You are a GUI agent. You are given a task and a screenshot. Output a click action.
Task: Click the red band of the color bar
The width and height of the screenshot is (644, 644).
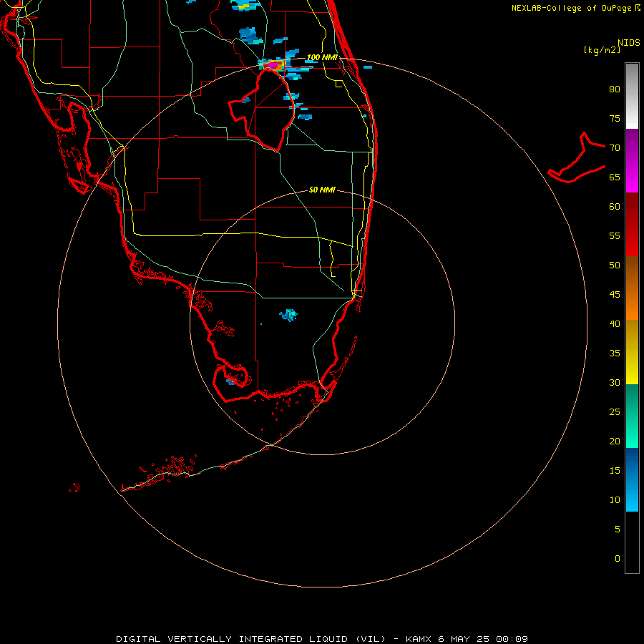tap(632, 224)
